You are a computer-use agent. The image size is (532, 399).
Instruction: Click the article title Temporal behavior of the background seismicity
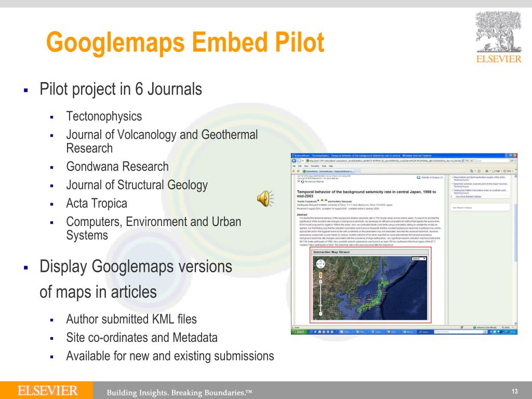pyautogui.click(x=366, y=194)
